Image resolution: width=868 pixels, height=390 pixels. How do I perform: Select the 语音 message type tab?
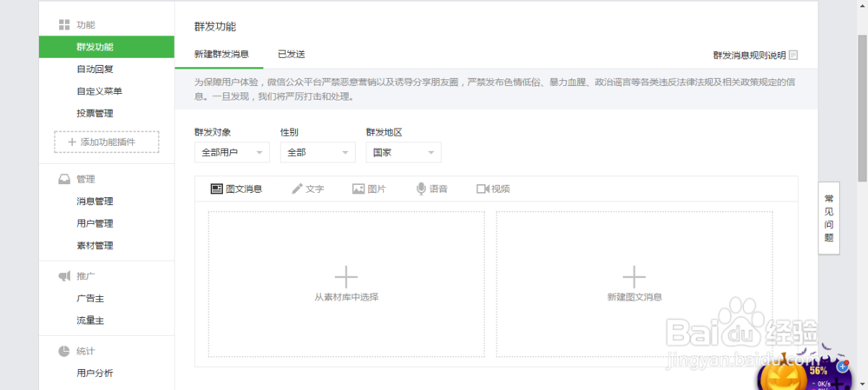(431, 188)
